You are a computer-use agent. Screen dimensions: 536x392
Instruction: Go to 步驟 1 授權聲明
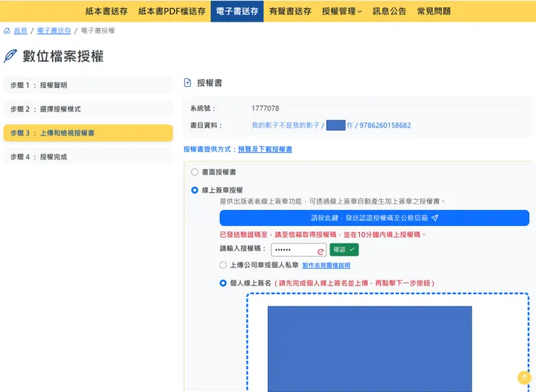pyautogui.click(x=88, y=86)
